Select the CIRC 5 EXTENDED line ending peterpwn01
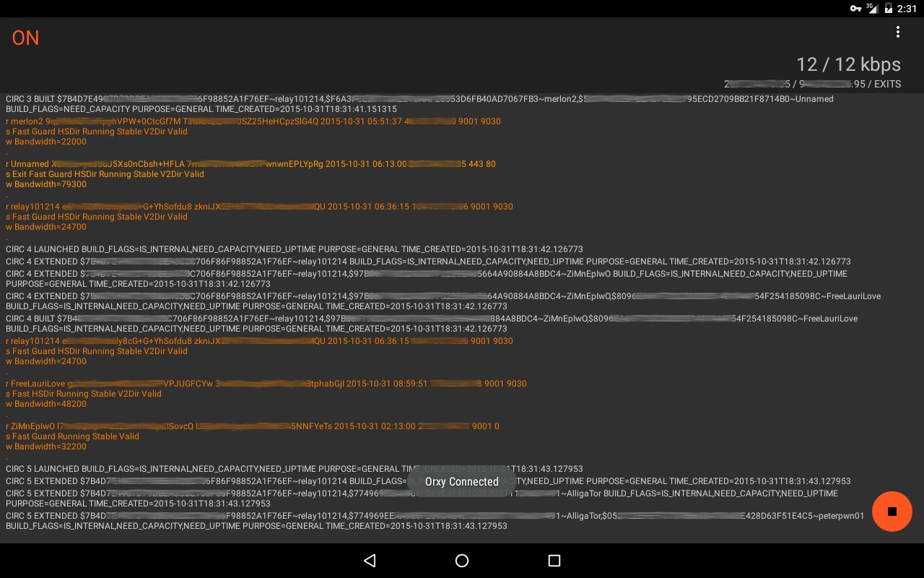 tap(435, 521)
